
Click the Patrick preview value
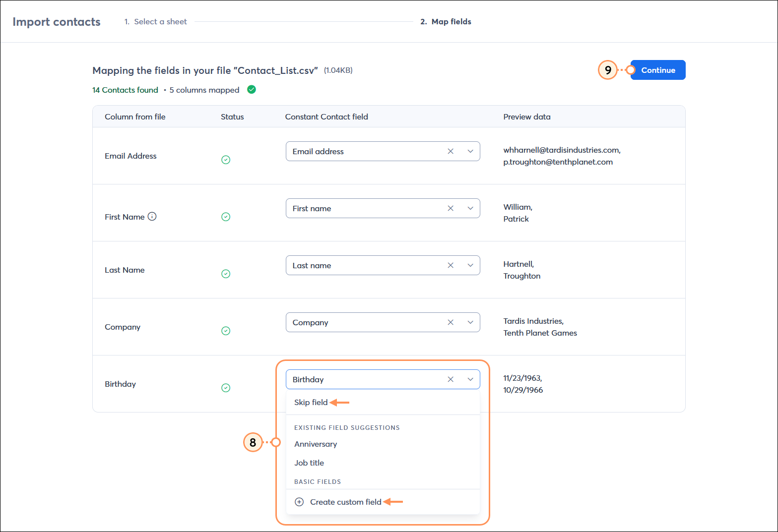click(516, 219)
